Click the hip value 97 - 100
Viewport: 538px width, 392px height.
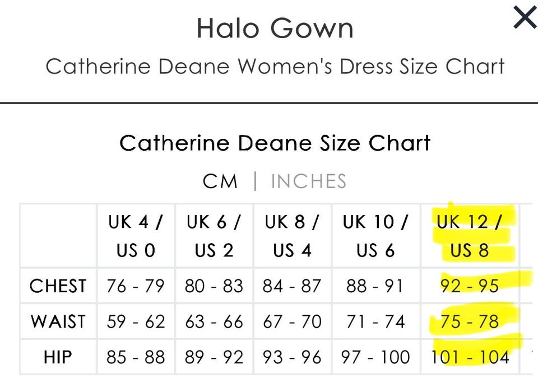(x=375, y=357)
